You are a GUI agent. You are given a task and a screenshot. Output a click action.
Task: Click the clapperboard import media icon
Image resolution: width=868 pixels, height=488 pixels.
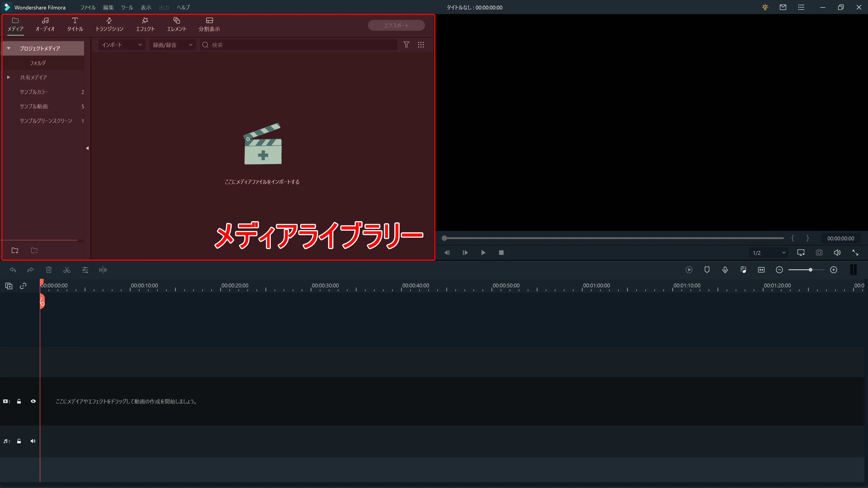click(263, 144)
